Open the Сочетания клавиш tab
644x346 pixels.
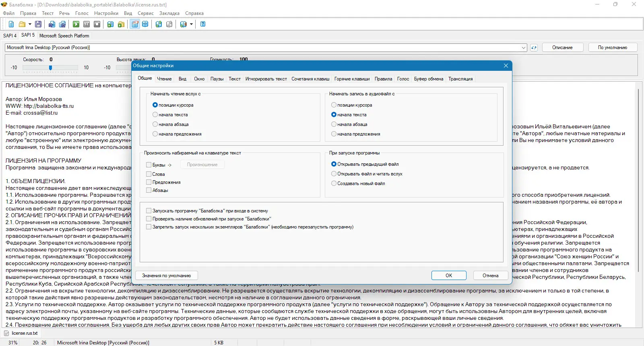(310, 79)
